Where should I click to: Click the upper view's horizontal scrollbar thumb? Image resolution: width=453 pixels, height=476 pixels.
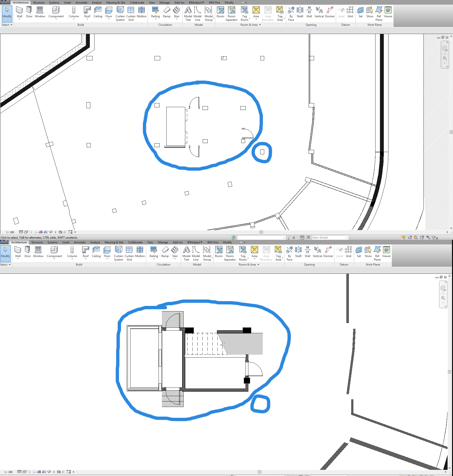pos(261,232)
